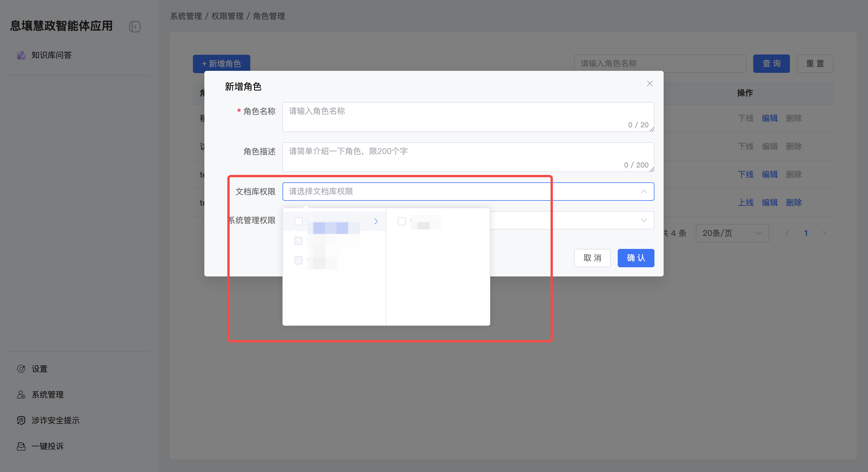Screen dimensions: 868x472
Task: Collapse the sidebar using the toggle icon
Action: pyautogui.click(x=135, y=27)
